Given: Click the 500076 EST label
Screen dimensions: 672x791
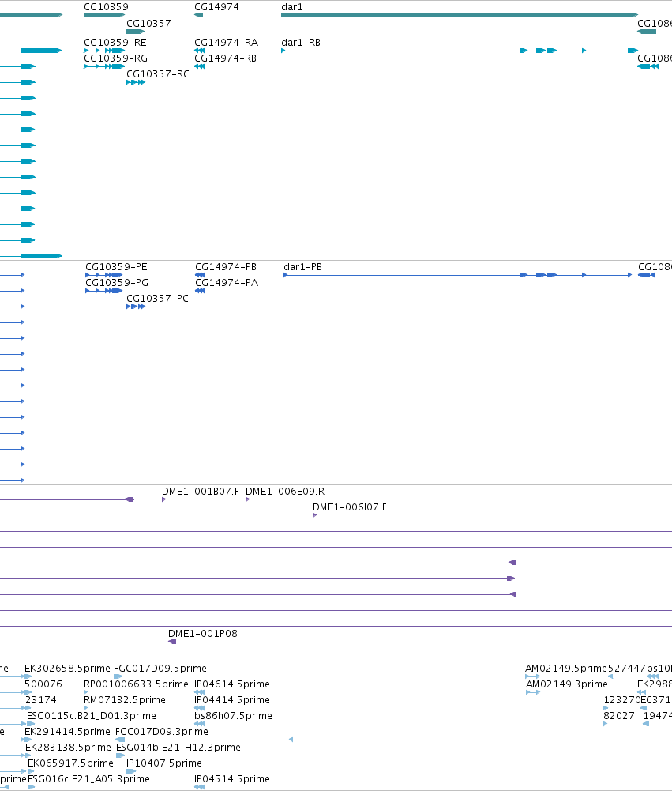Looking at the screenshot, I should tap(43, 684).
